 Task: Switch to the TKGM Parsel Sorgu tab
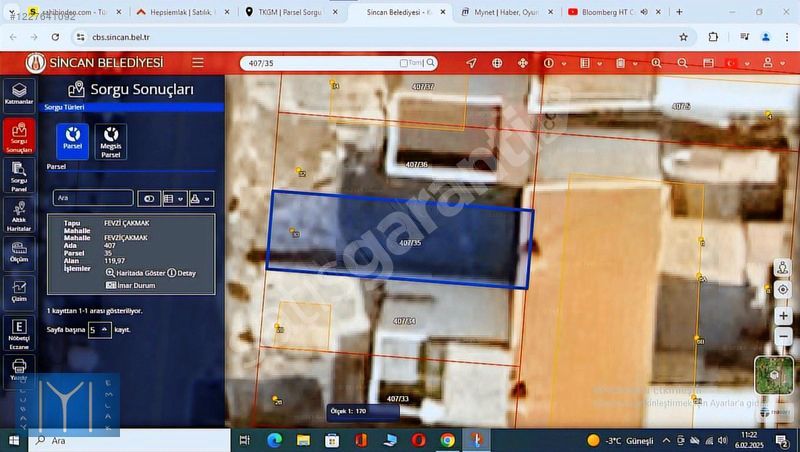click(x=290, y=12)
